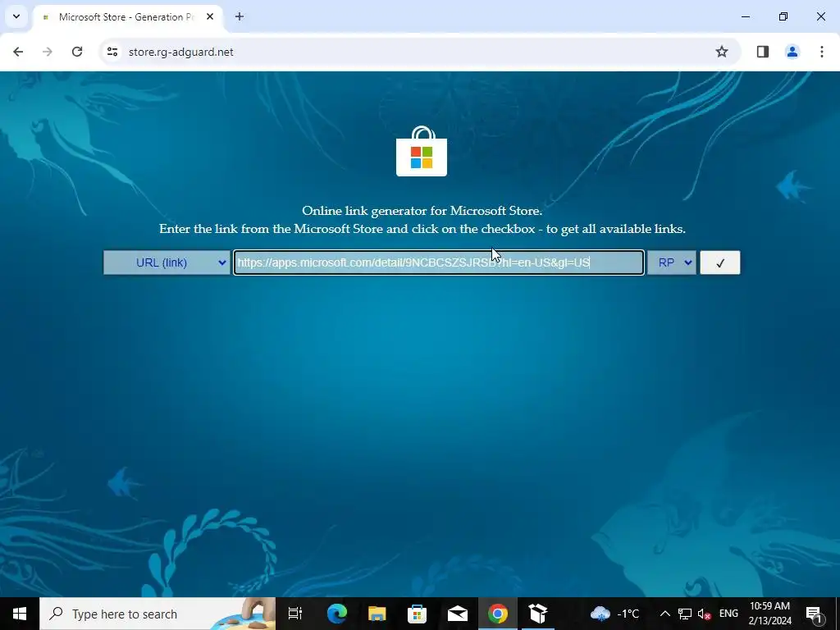Image resolution: width=840 pixels, height=630 pixels.
Task: Open the Windows Start menu
Action: (20, 614)
